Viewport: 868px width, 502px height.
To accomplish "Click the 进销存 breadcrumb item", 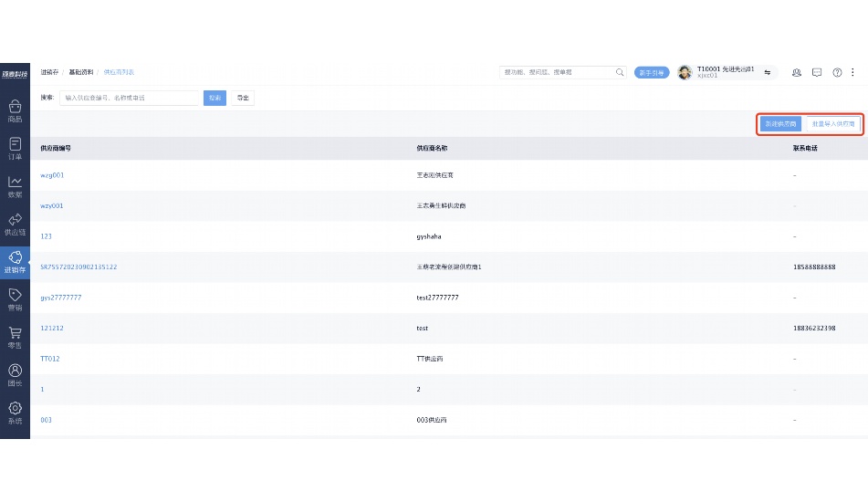I will (49, 72).
